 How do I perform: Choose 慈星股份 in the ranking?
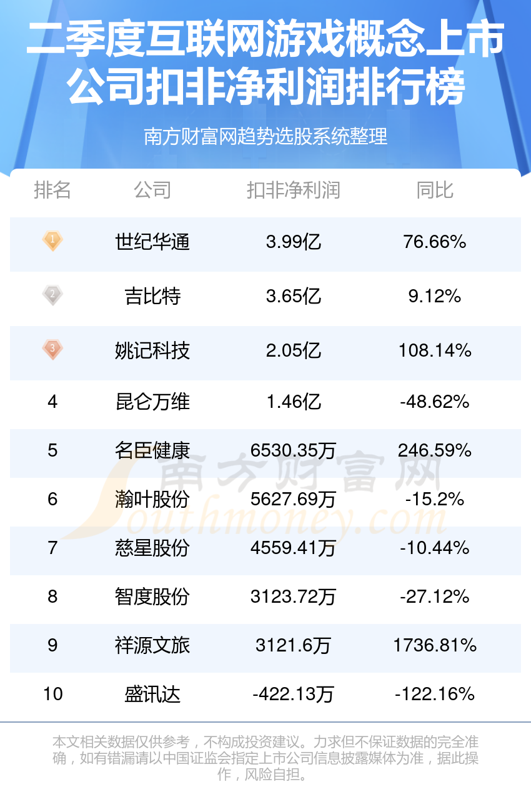(152, 548)
